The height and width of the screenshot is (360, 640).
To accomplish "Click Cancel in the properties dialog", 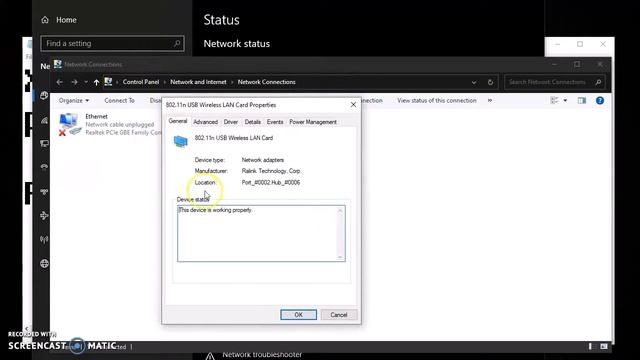I will pyautogui.click(x=339, y=315).
